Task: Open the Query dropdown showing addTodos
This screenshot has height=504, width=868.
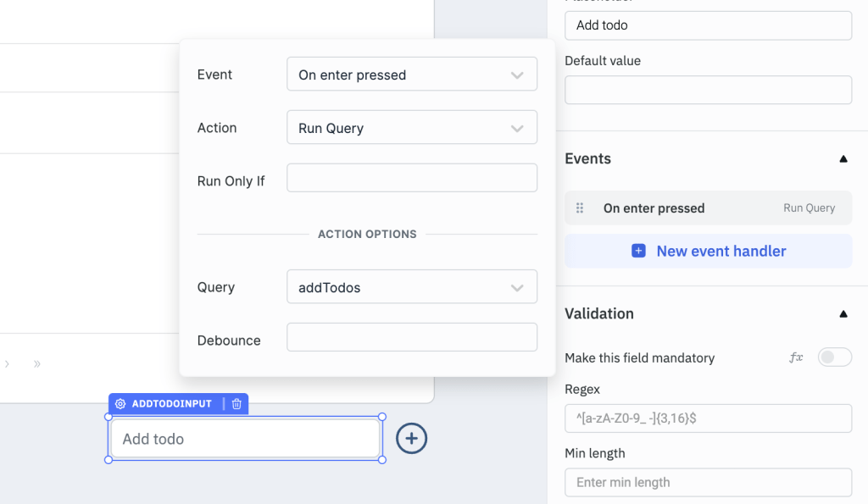Action: [x=411, y=286]
